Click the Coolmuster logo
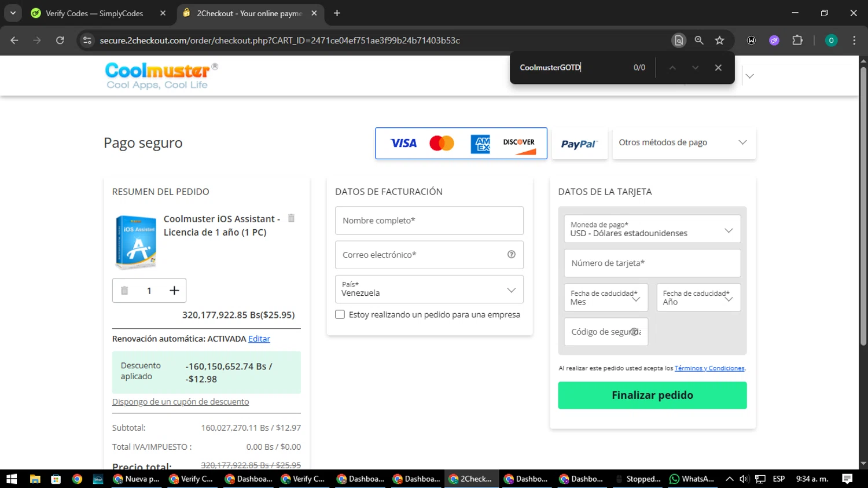This screenshot has width=868, height=488. [161, 76]
